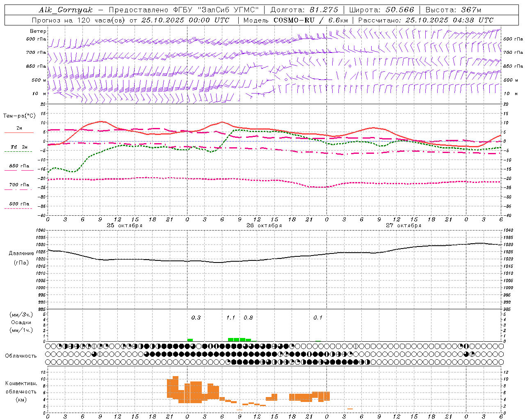The image size is (525, 420).
Task: Click the 'Тем-ра(°C)' temperature label
Action: point(19,116)
